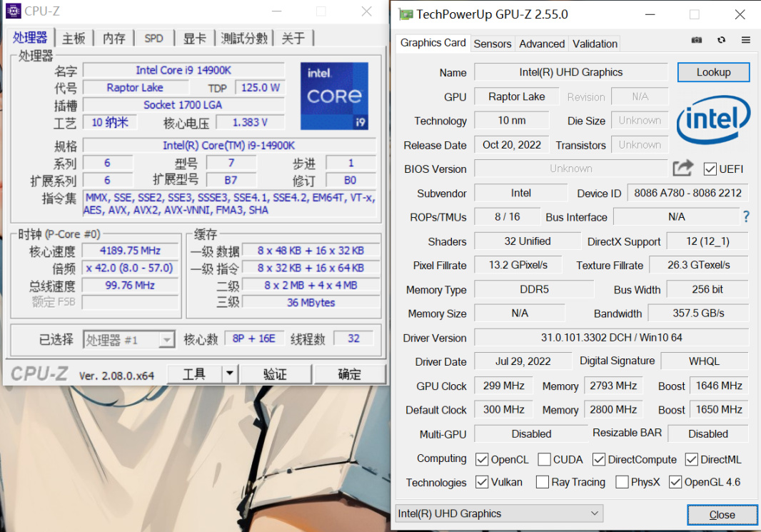Click the Bus Interface question mark icon
The height and width of the screenshot is (532, 761).
pos(747,216)
